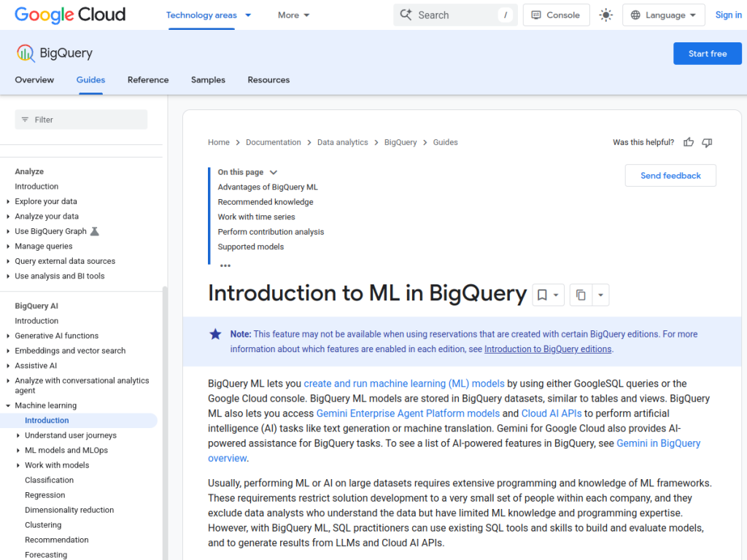Screen dimensions: 747x560
Task: Jump to Perform contribution analysis
Action: point(271,232)
